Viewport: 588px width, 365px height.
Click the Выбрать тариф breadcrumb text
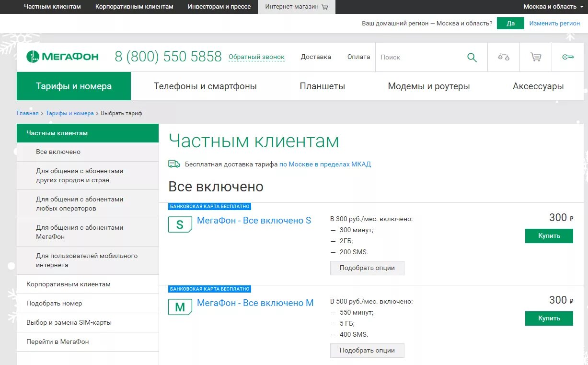point(121,113)
